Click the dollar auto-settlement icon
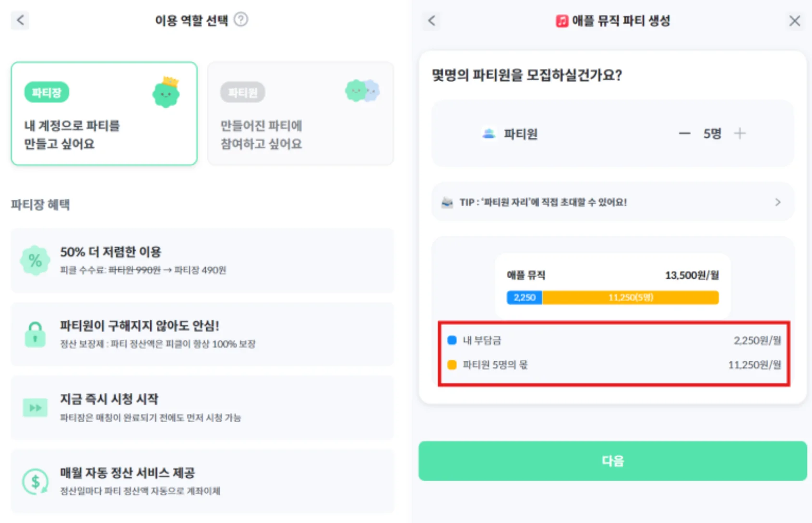The width and height of the screenshot is (812, 523). tap(35, 481)
